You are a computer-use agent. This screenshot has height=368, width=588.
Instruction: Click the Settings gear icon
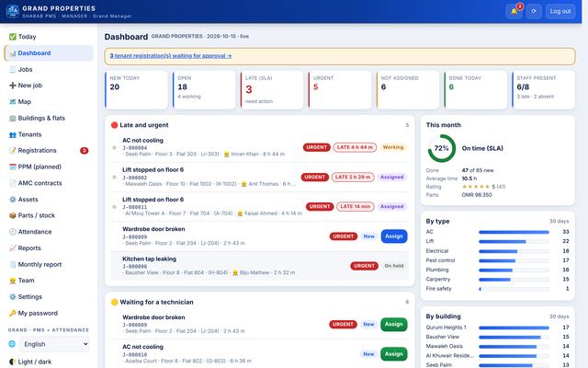13,297
